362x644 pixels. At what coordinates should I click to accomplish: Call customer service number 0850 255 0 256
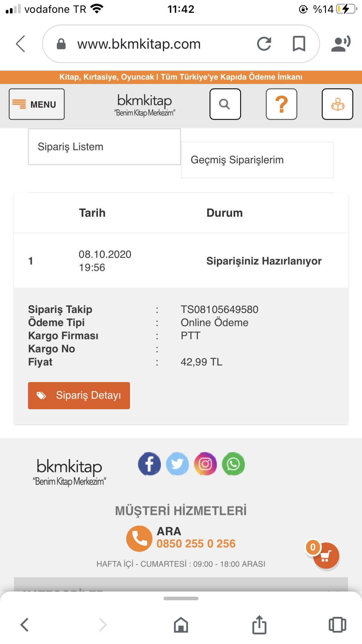(196, 544)
